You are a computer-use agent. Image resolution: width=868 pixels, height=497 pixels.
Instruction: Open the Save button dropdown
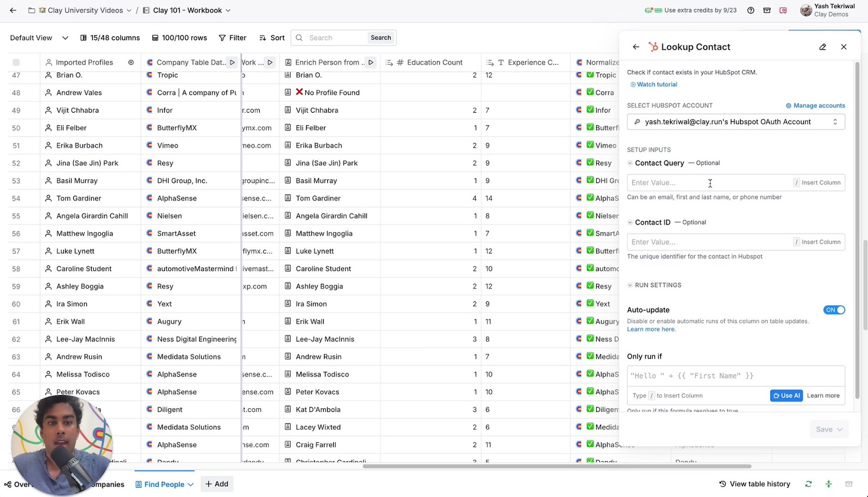click(x=840, y=429)
